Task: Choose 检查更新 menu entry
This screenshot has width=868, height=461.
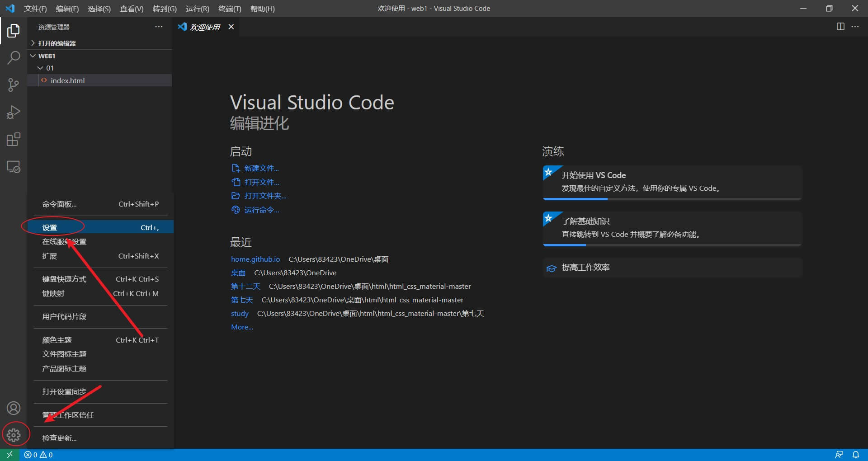Action: point(100,438)
